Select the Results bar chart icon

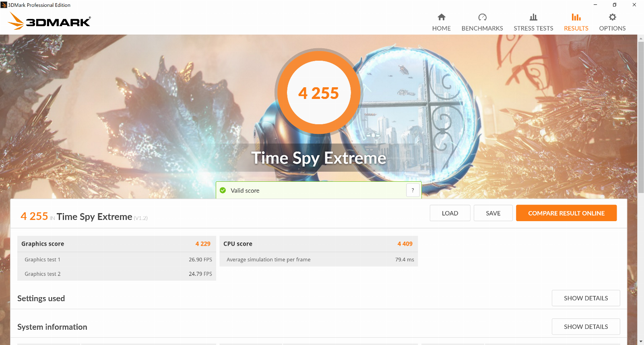(576, 17)
